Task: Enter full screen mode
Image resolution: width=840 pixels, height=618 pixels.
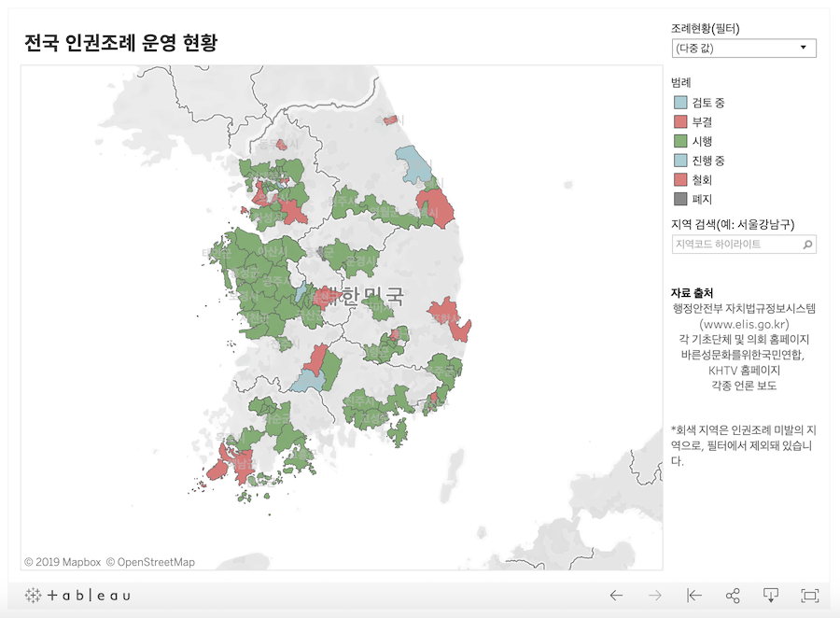Action: pos(809,596)
